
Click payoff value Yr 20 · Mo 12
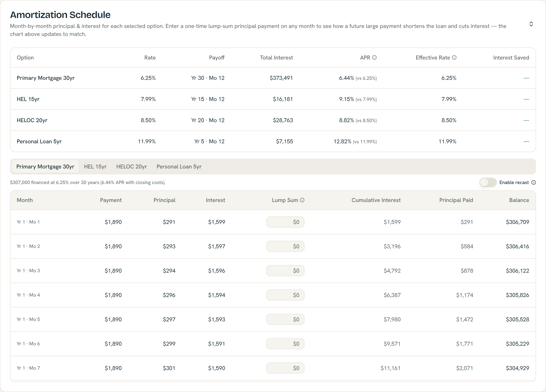coord(208,120)
